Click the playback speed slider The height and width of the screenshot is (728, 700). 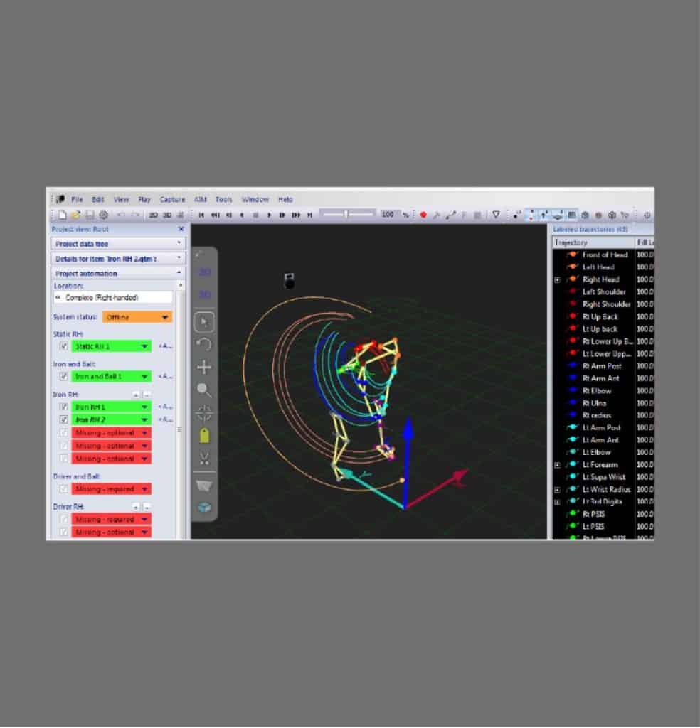tap(346, 215)
